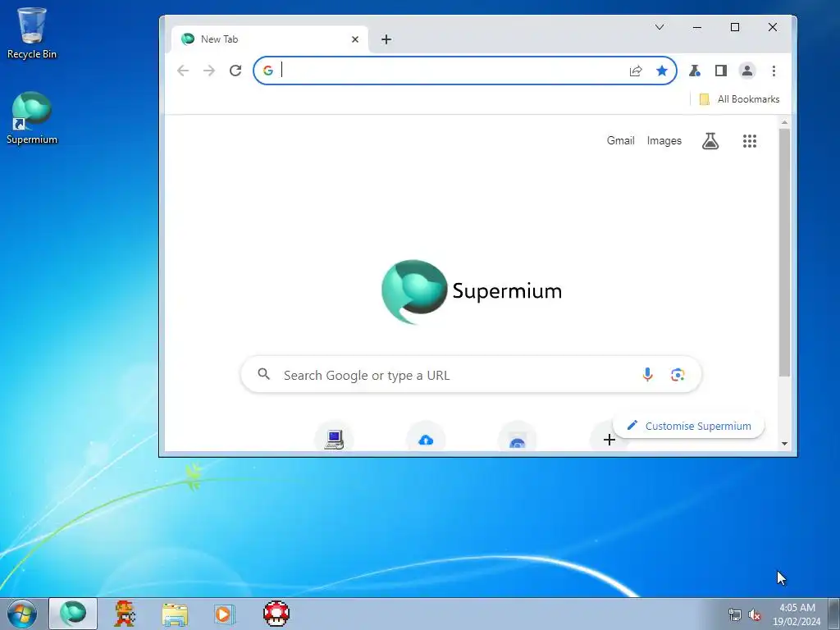Toggle the side panel
Image resolution: width=840 pixels, height=630 pixels.
[721, 71]
